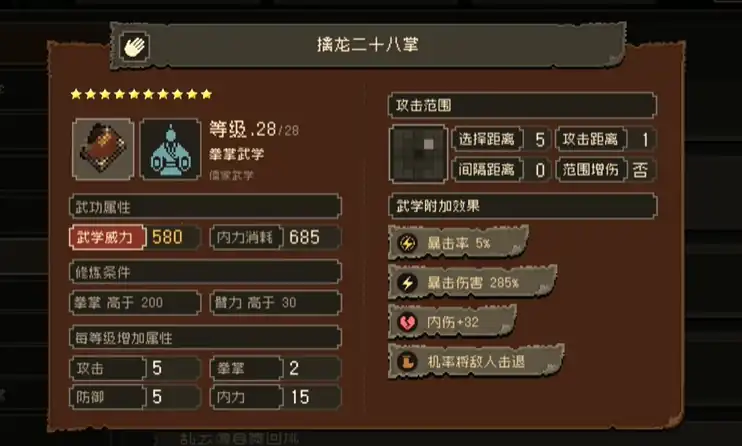
Task: Click the blue meditating figure icon
Action: (x=170, y=149)
